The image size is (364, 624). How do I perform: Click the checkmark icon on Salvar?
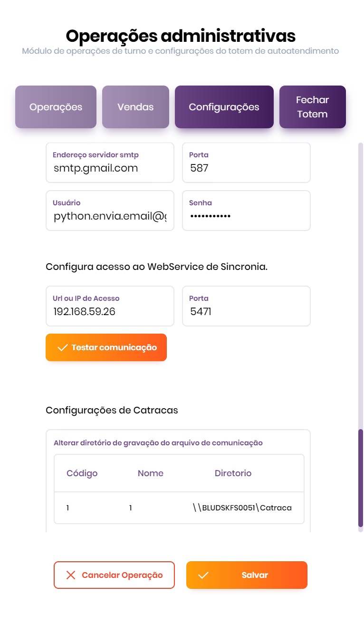coord(203,575)
